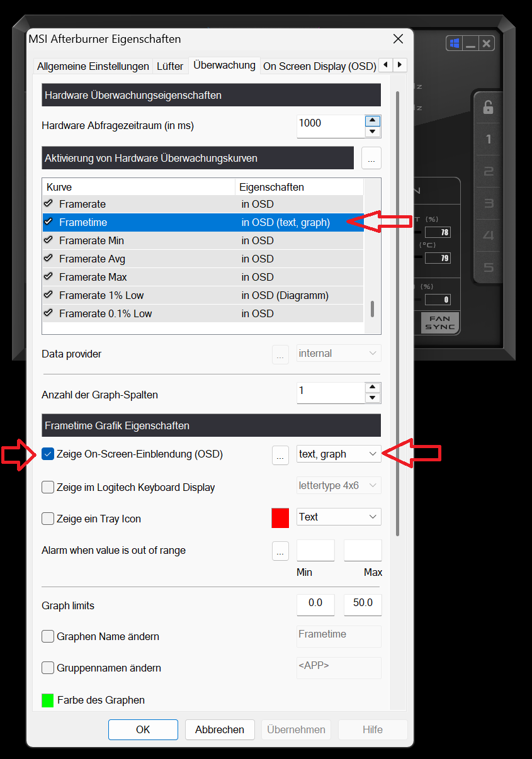Click the alarm Max value field
The width and height of the screenshot is (532, 759).
click(x=363, y=550)
